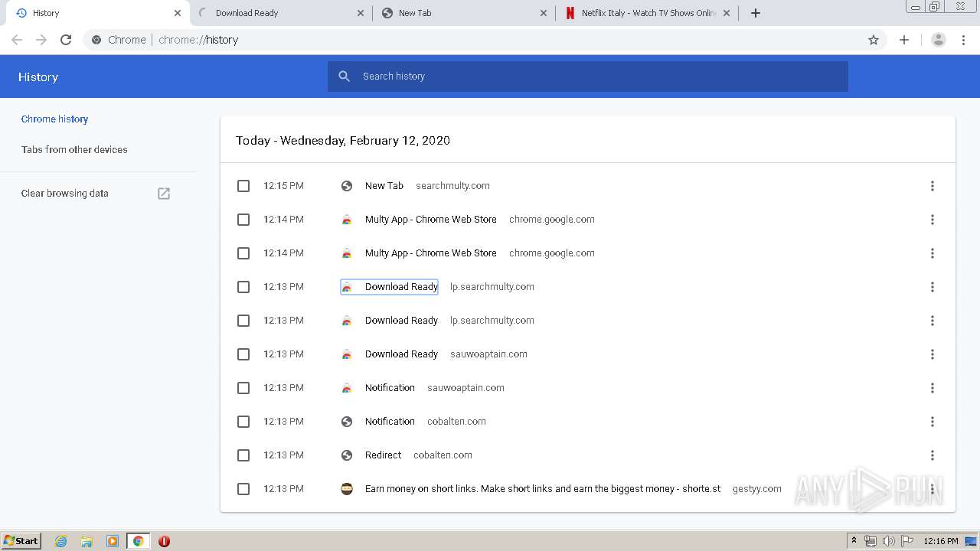Open the Chrome profile avatar icon
The height and width of the screenshot is (551, 980).
pos(938,40)
